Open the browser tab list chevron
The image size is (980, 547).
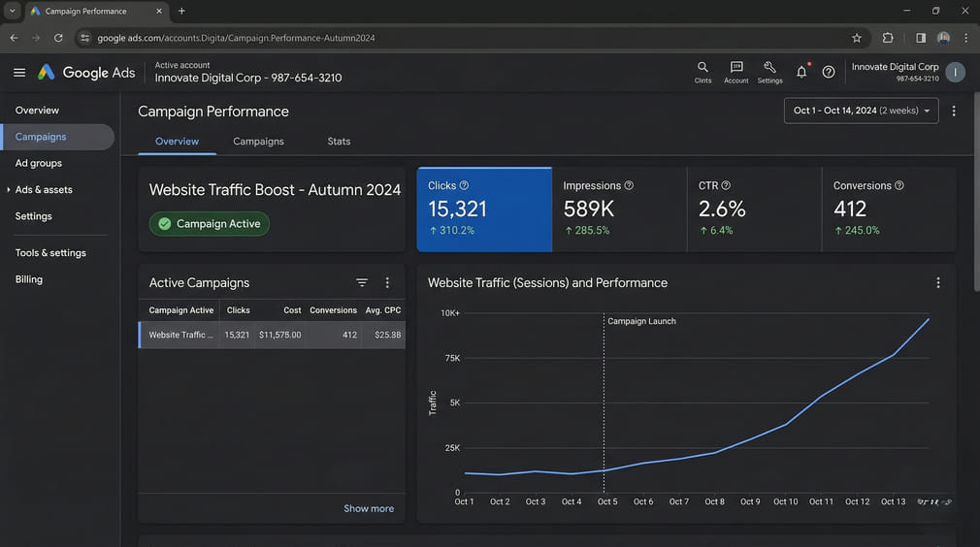pos(13,11)
